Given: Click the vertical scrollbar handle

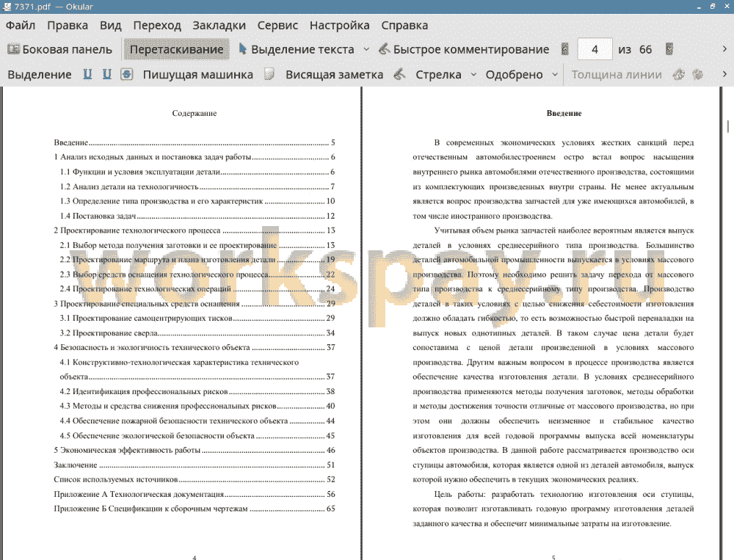Looking at the screenshot, I should pyautogui.click(x=728, y=126).
